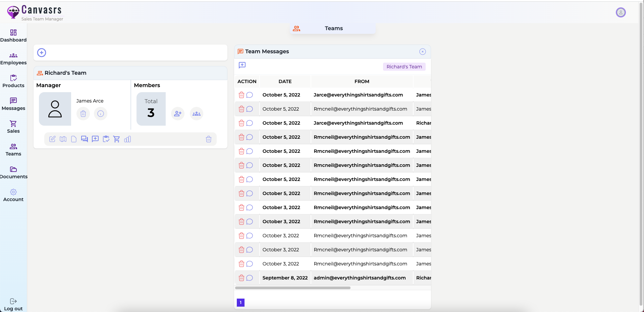Navigate to the Sales section
Image resolution: width=644 pixels, height=312 pixels.
(x=13, y=127)
